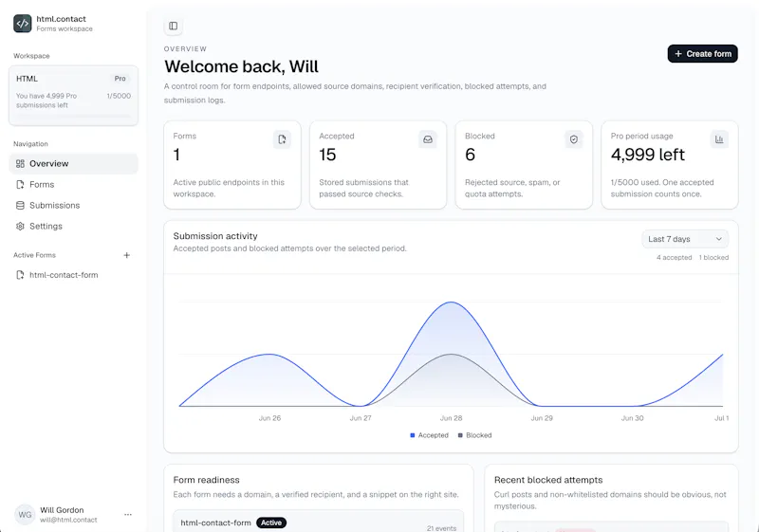
Task: Click the Submissions database icon
Action: [20, 205]
